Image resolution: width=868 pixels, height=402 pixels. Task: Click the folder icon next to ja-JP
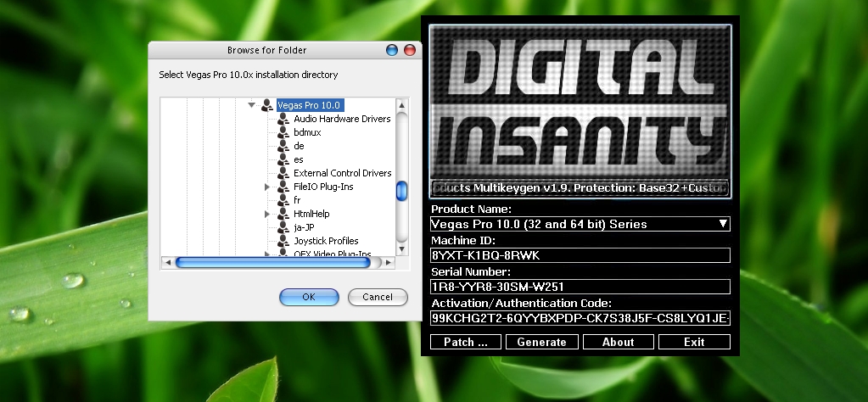(283, 227)
